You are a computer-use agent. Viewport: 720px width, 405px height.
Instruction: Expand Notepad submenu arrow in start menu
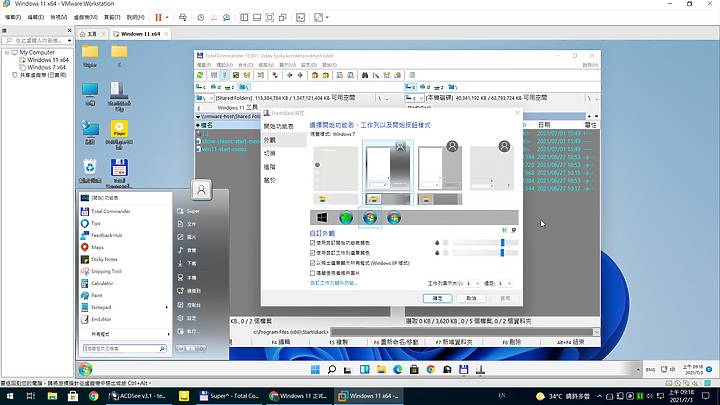point(167,307)
